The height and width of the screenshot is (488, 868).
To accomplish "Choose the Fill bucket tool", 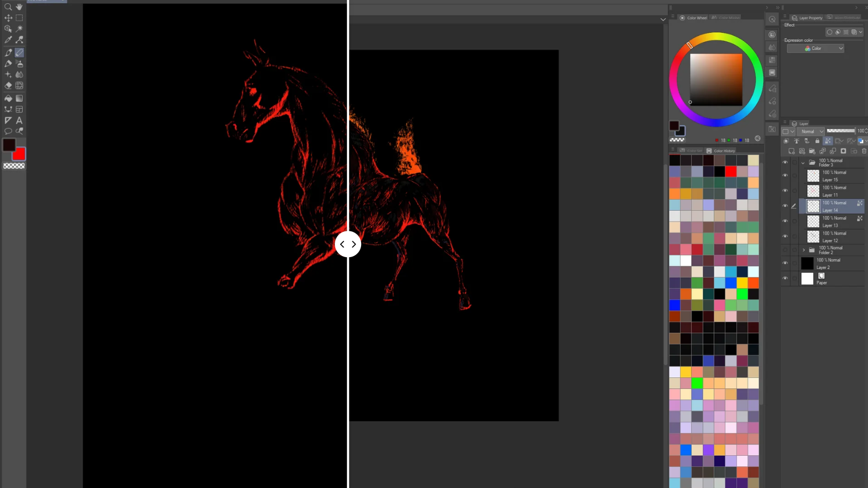I will point(8,98).
